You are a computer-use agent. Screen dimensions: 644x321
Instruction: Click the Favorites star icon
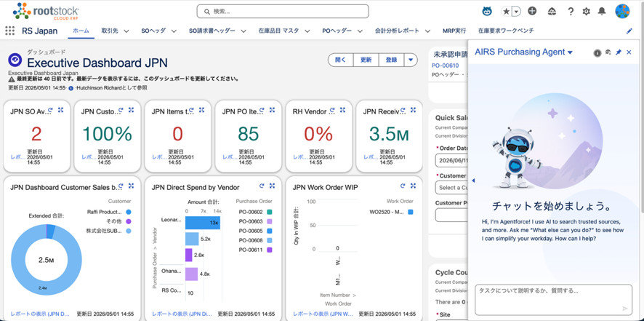tap(506, 12)
